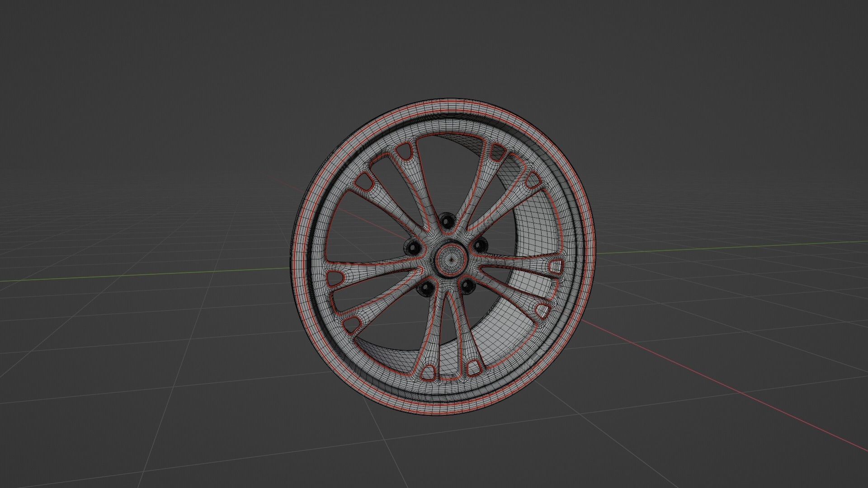
Task: Click the lower-right lug nut
Action: tap(467, 286)
